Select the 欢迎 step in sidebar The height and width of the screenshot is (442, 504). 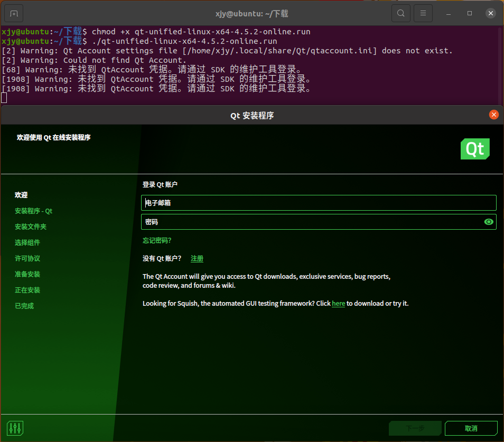[x=21, y=195]
